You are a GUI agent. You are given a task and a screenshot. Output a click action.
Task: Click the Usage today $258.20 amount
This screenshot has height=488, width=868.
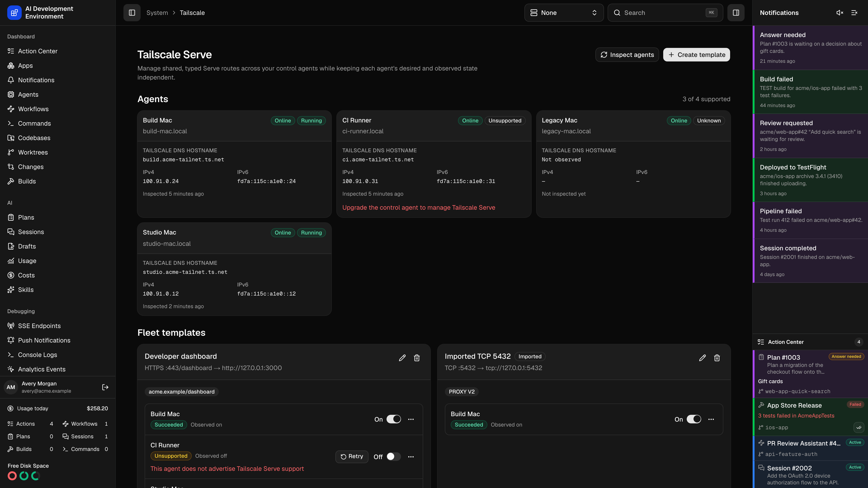point(97,408)
